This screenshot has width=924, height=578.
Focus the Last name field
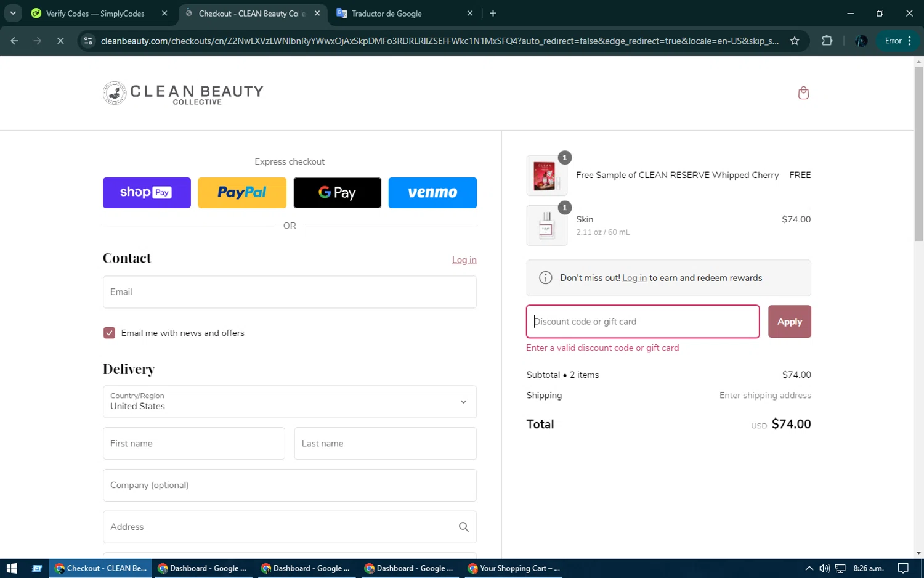pyautogui.click(x=386, y=444)
